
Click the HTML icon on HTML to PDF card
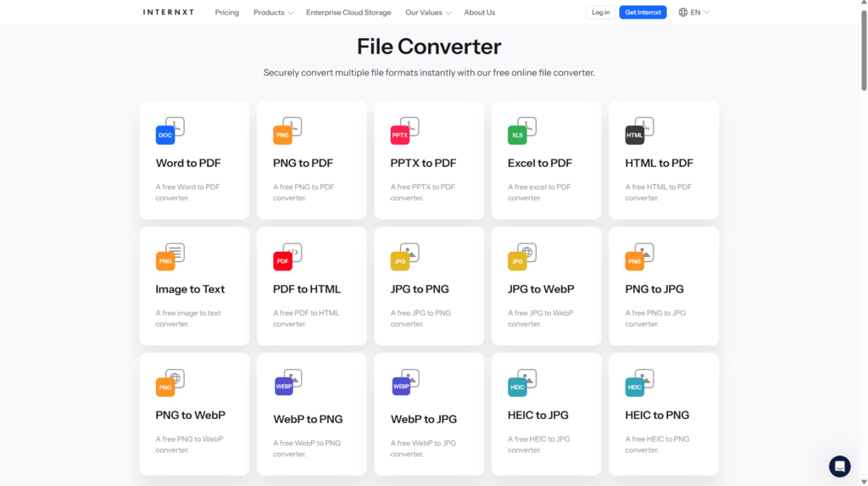point(635,135)
